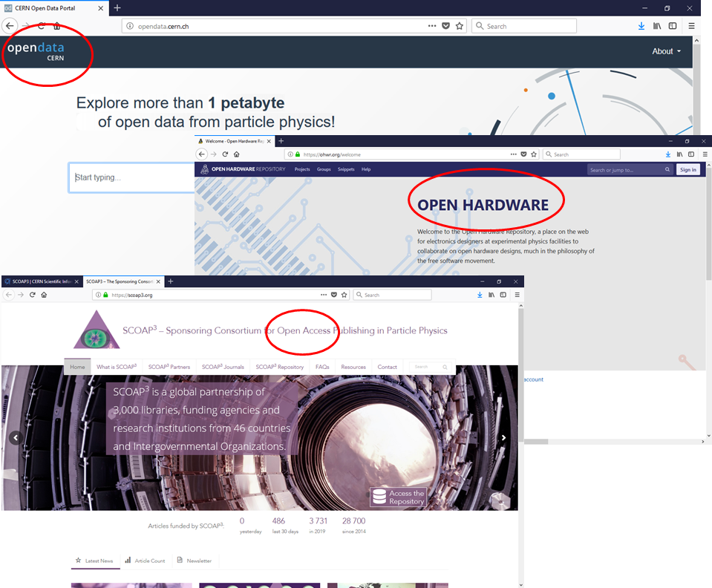The width and height of the screenshot is (712, 588).
Task: Click home icon in CERN Open Data window
Action: 56,26
